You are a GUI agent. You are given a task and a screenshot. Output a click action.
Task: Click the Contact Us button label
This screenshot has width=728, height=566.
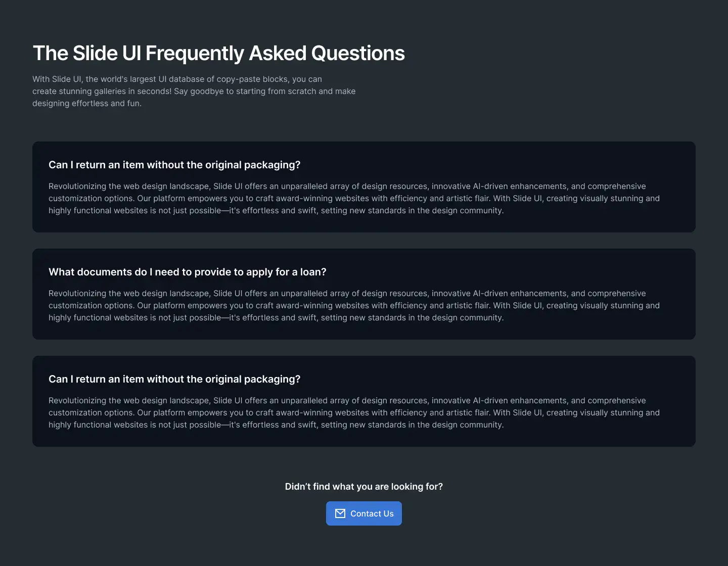click(372, 513)
